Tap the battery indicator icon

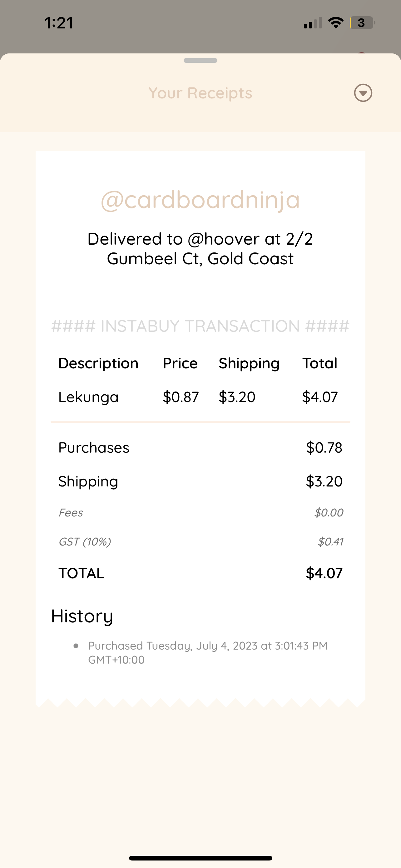pyautogui.click(x=362, y=23)
